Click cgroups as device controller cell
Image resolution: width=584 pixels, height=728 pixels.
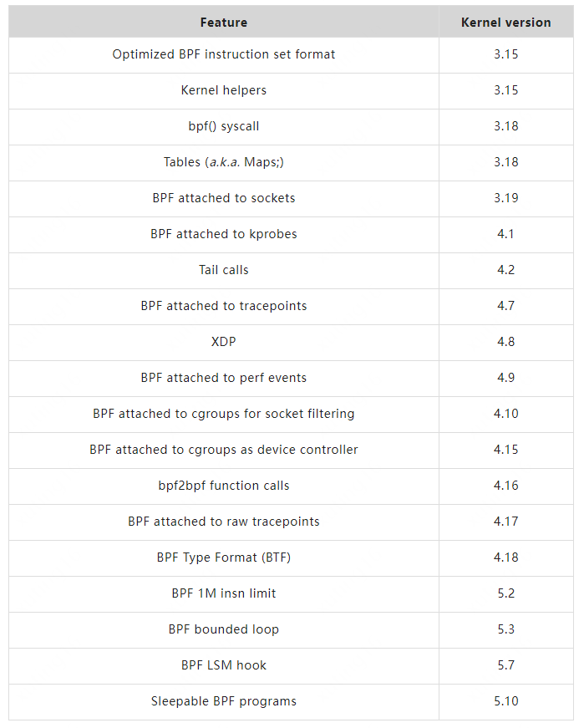(224, 450)
